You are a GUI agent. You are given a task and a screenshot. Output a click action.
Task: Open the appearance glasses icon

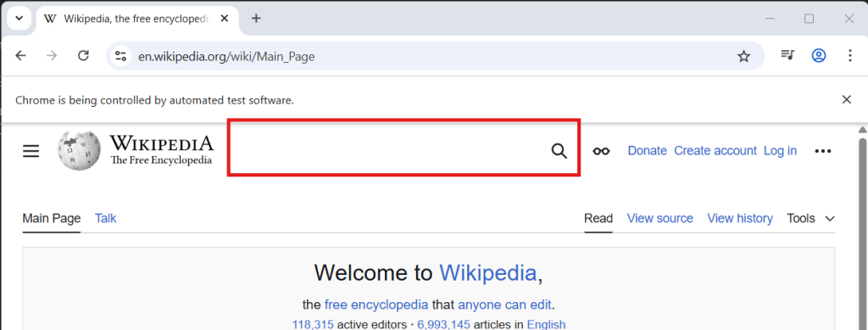[x=601, y=151]
